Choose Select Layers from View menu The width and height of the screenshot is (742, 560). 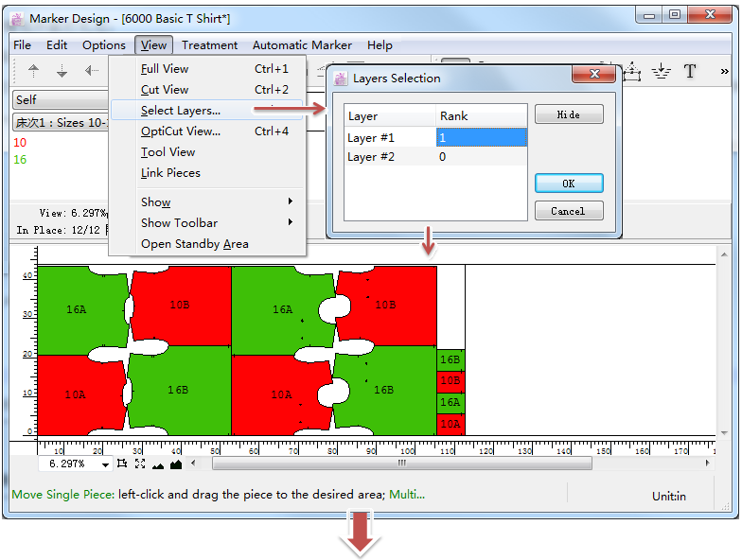point(181,111)
